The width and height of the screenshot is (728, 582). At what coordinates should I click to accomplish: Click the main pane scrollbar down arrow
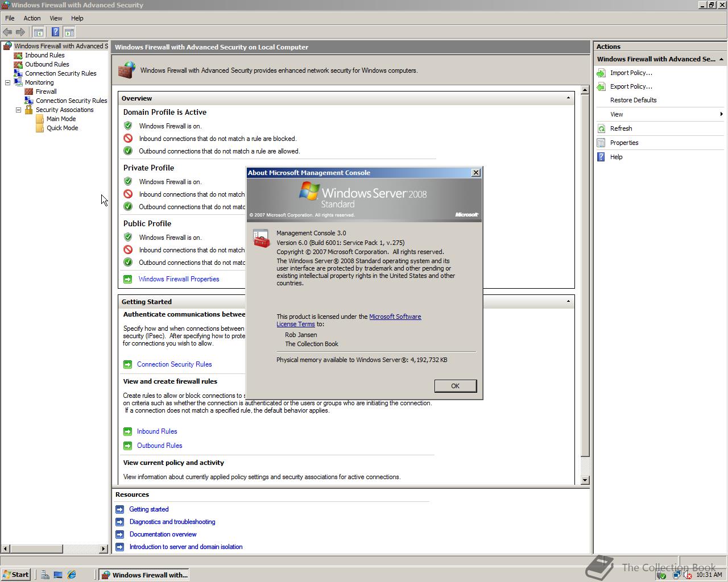pyautogui.click(x=585, y=480)
